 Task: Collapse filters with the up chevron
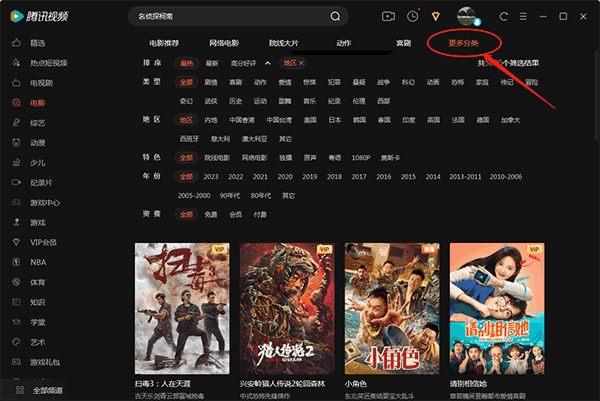tap(267, 63)
